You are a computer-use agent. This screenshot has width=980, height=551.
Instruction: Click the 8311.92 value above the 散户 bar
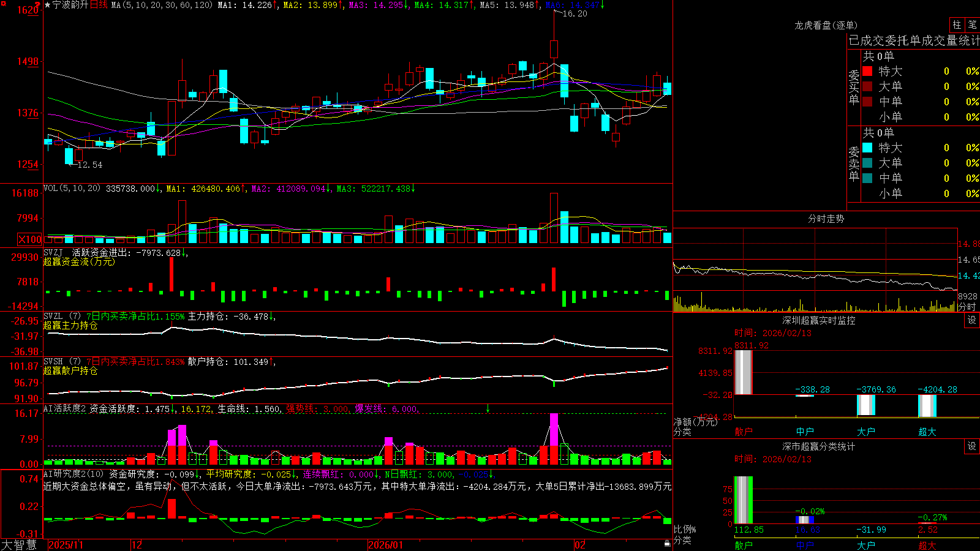point(752,345)
